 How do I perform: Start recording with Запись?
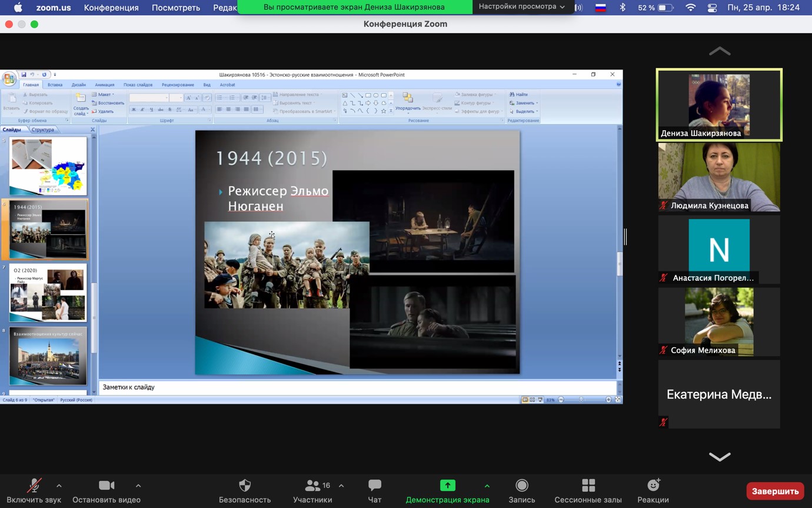pyautogui.click(x=522, y=492)
